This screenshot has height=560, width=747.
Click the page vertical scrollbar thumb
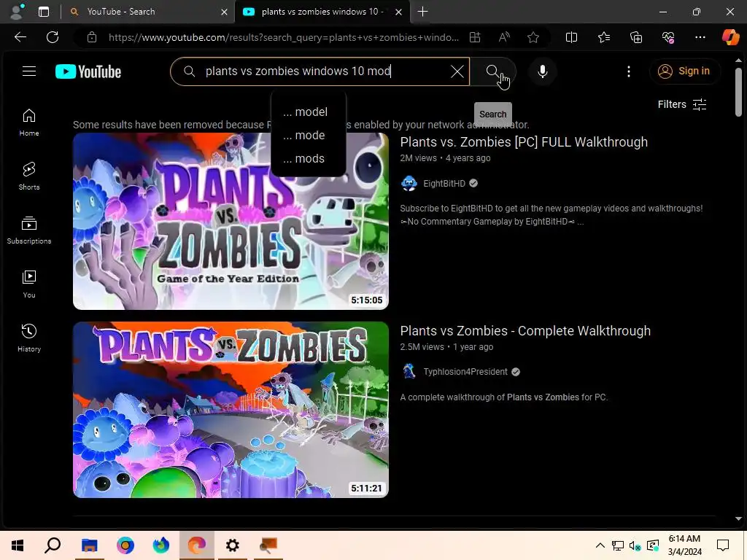pyautogui.click(x=738, y=92)
